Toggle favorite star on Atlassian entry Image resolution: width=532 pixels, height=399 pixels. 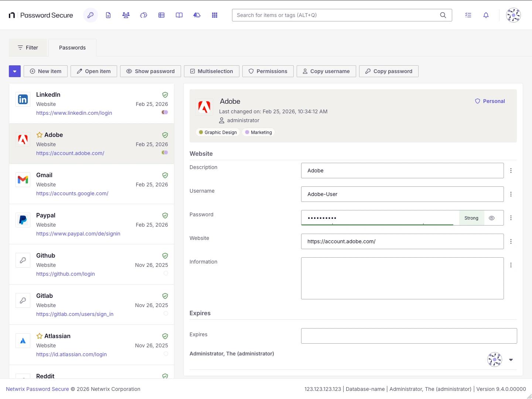[40, 336]
